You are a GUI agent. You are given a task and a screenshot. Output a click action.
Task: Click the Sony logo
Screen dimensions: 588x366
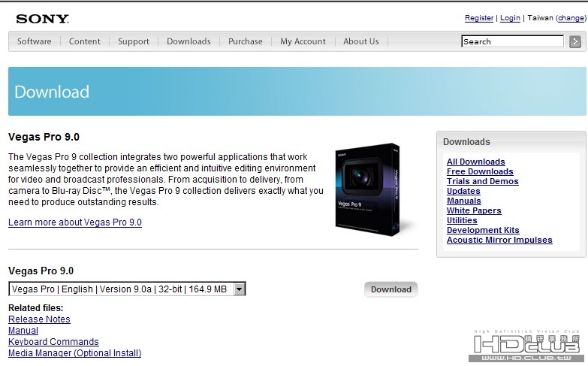(42, 19)
